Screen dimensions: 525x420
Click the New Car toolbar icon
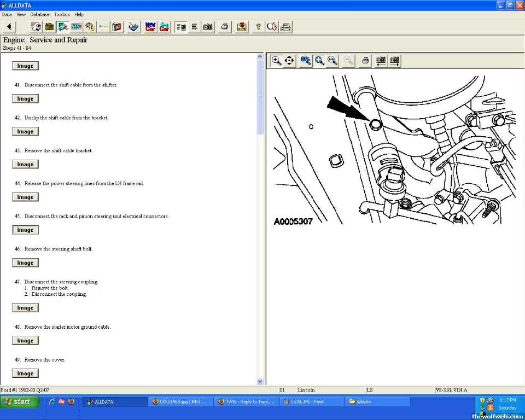150,26
